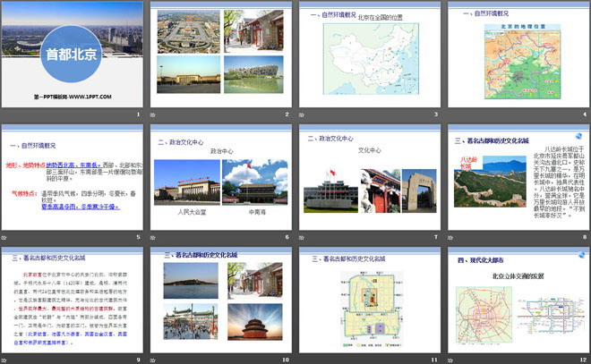Select the Forbidden City plan map on slide 11
The image size is (591, 364).
[370, 309]
